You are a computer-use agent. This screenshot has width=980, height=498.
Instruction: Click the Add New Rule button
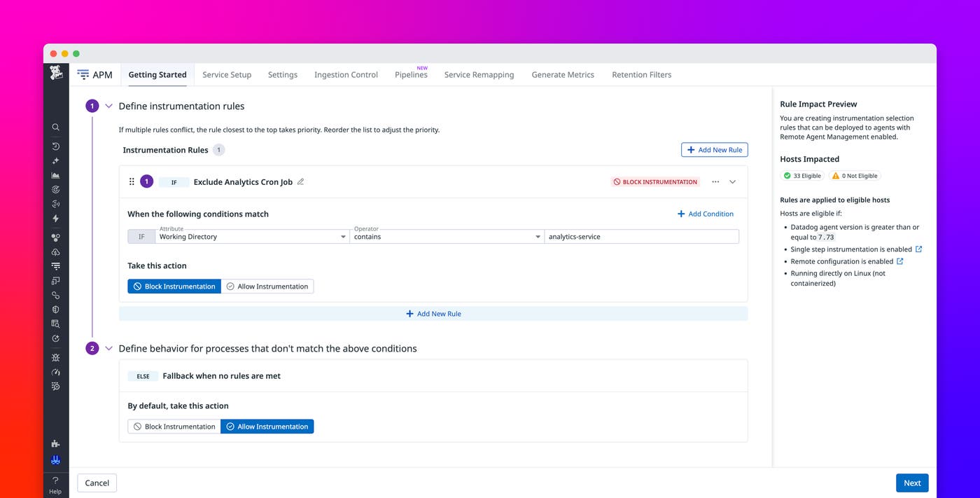714,149
